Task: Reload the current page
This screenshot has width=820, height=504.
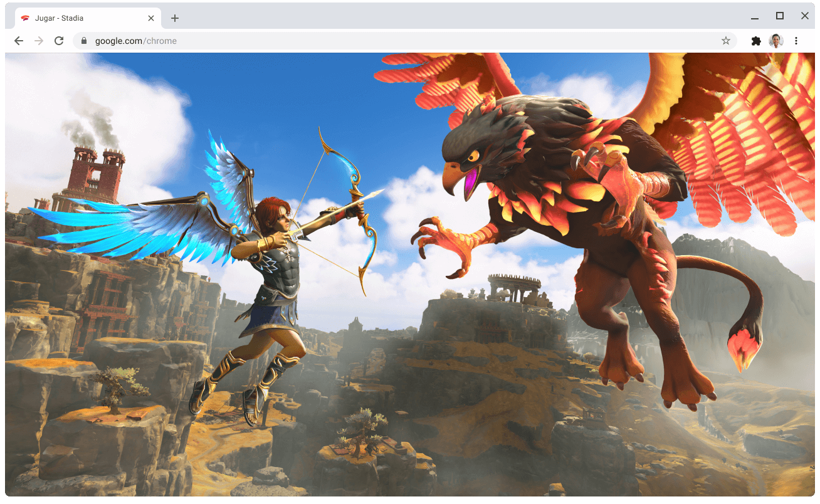Action: tap(59, 41)
